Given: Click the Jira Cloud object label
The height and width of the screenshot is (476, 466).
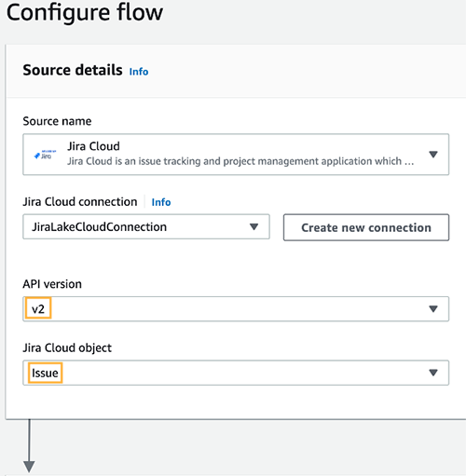Looking at the screenshot, I should 67,347.
